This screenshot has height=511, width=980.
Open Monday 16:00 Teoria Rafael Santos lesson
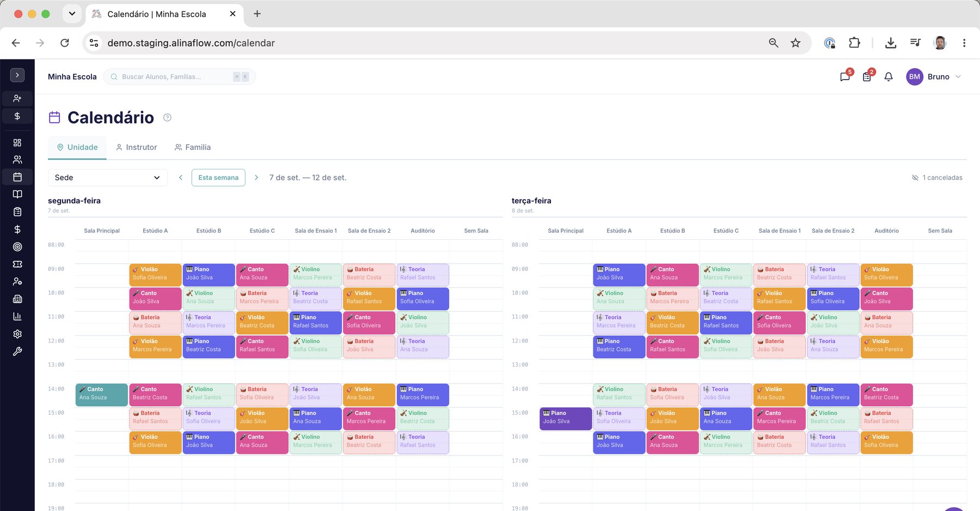point(422,443)
